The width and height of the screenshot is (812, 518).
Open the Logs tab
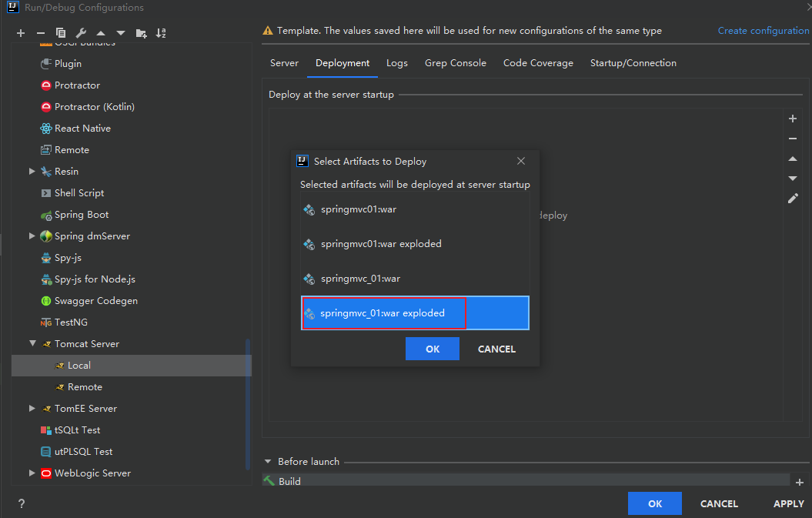pyautogui.click(x=397, y=63)
